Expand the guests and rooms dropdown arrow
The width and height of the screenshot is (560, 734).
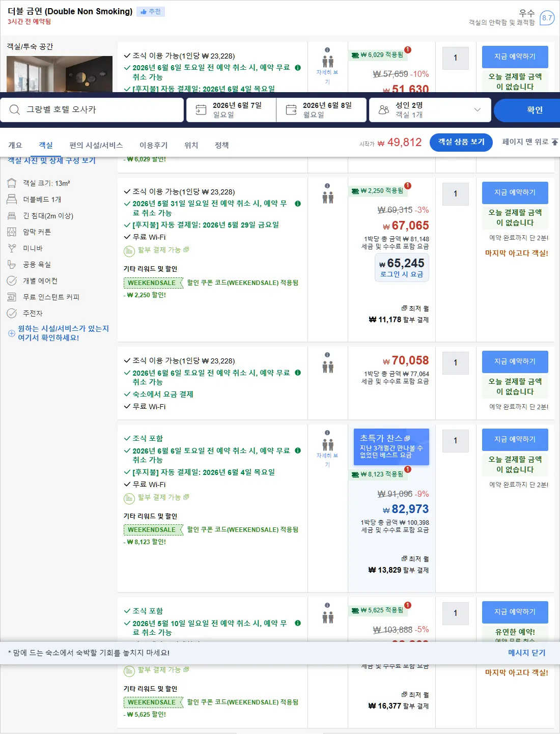coord(477,109)
